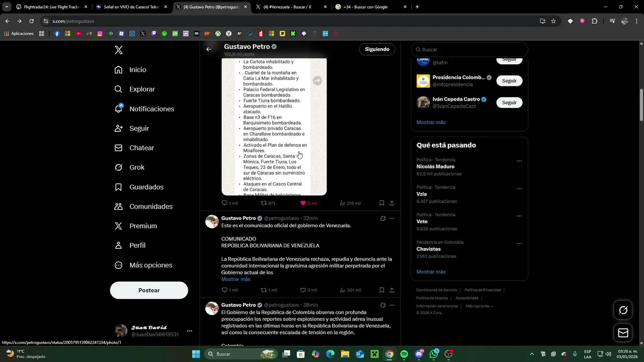
Task: Open Spotify from the taskbar
Action: click(404, 354)
